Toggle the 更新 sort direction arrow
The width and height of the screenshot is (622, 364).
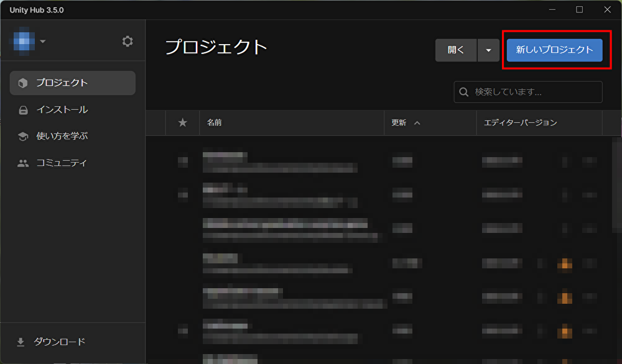(x=417, y=123)
